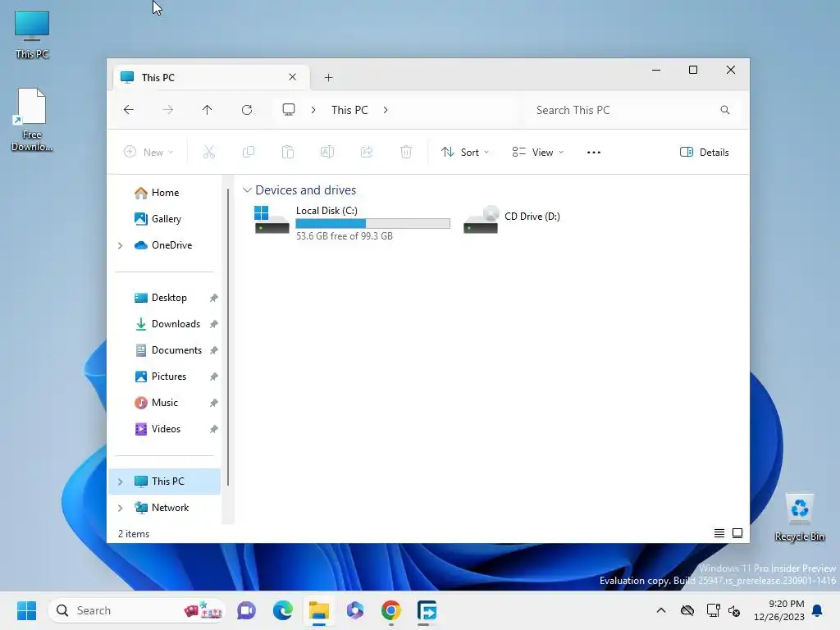Select the This PC tab
840x630 pixels.
point(209,77)
